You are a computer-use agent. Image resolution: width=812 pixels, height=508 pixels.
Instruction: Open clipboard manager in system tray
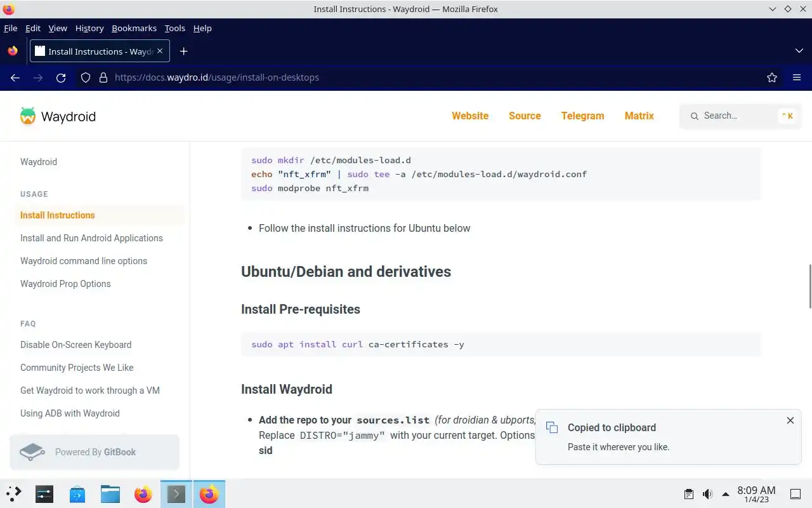(689, 494)
